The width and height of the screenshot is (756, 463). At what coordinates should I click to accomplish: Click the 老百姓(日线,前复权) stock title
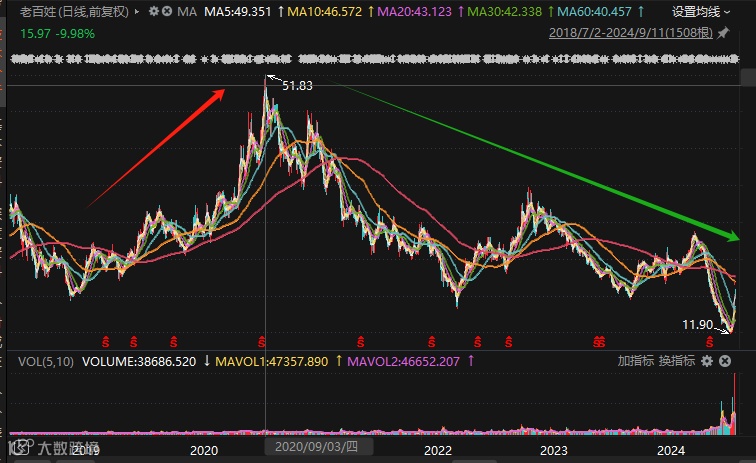pyautogui.click(x=74, y=12)
